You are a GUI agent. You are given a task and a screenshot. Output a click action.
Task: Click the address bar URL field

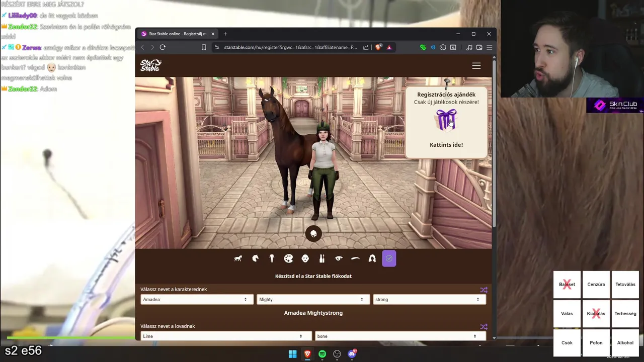290,47
